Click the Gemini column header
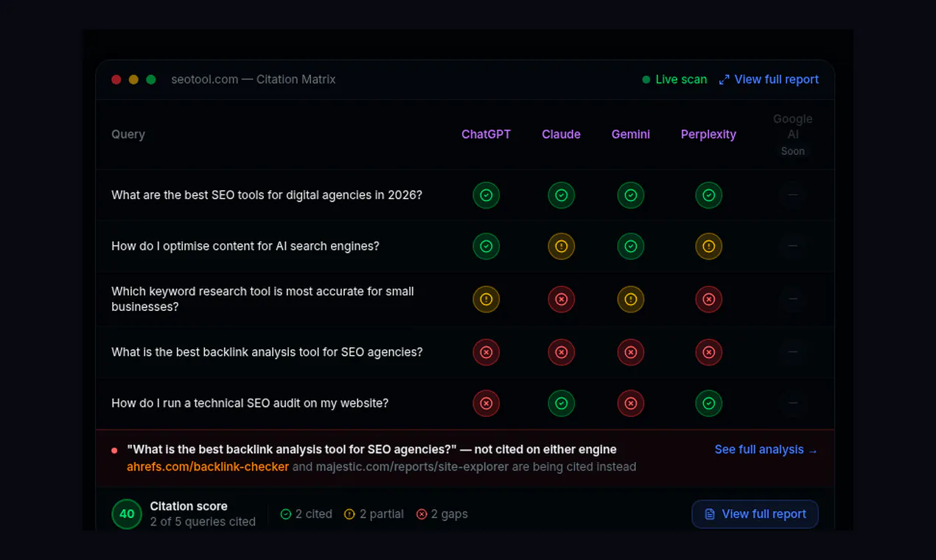This screenshot has height=560, width=936. [x=630, y=134]
